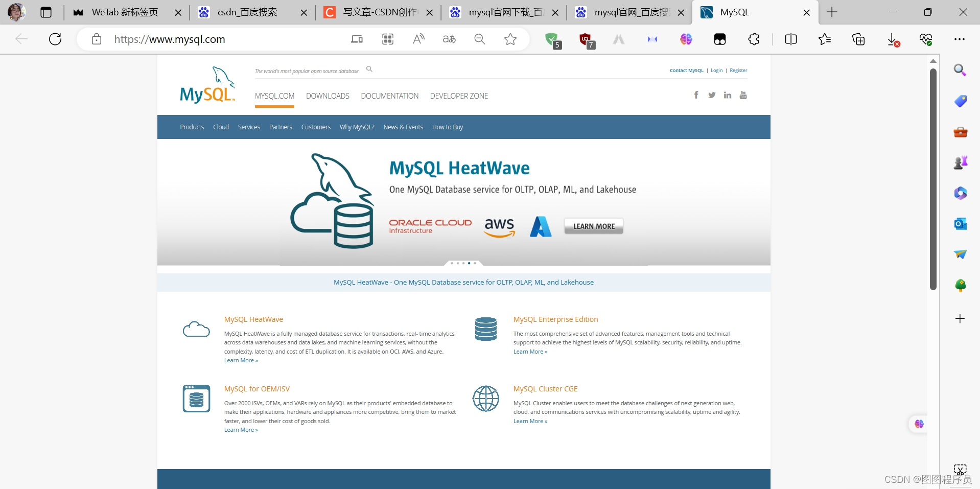Open the MySQL Enterprise Edition heading link
This screenshot has height=489, width=980.
click(x=555, y=319)
